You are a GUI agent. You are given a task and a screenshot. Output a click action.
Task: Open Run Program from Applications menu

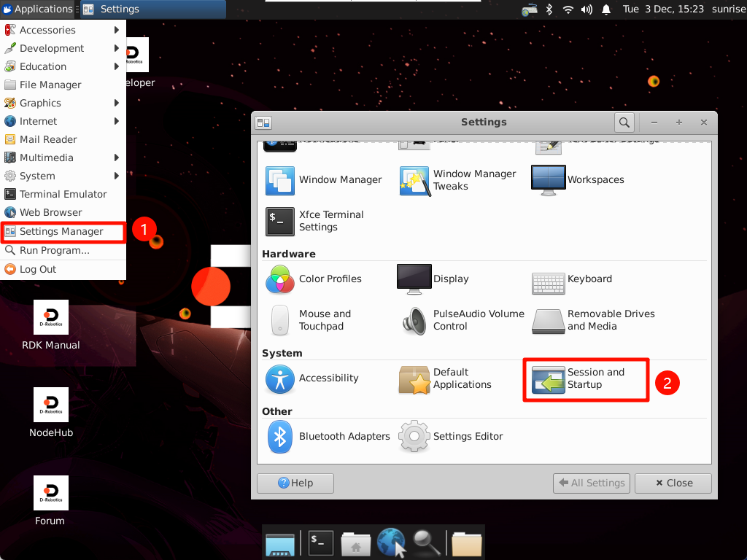tap(63, 251)
